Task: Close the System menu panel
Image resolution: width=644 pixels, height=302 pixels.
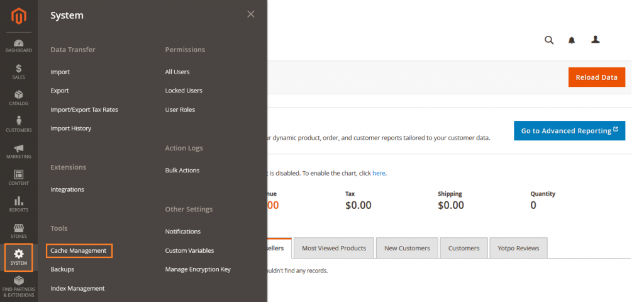Action: (250, 14)
